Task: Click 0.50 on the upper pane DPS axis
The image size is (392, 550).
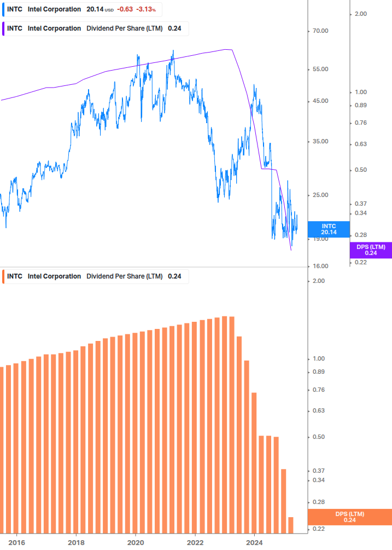Action: pos(361,170)
